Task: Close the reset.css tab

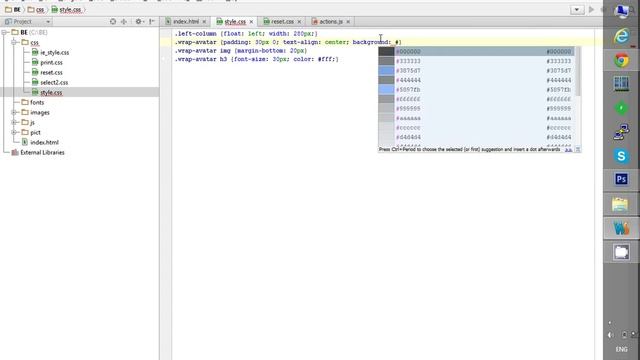Action: 299,22
